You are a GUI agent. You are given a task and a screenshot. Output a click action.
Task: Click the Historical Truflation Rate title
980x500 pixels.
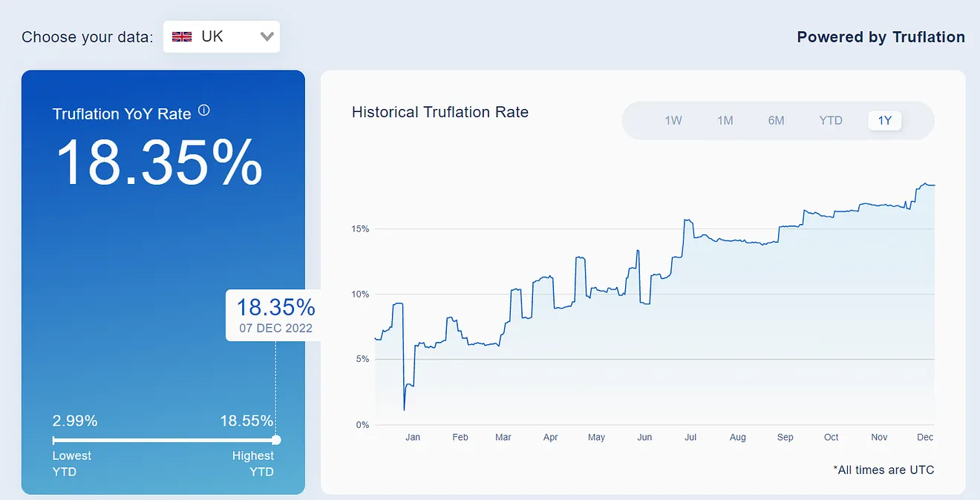[440, 112]
